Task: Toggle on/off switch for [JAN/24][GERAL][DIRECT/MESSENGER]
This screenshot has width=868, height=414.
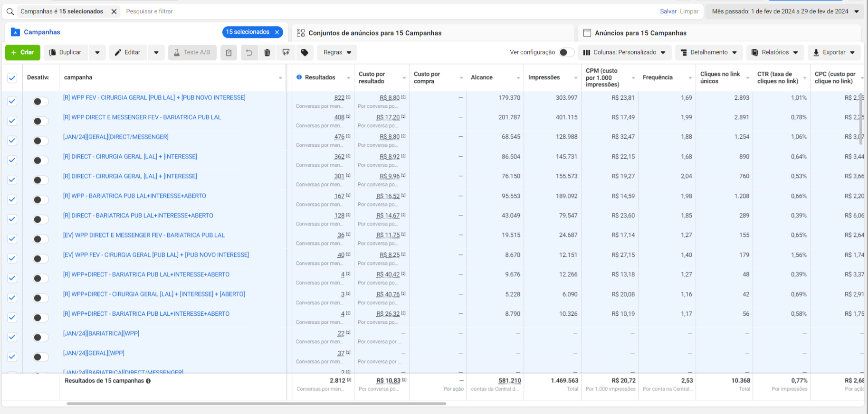Action: click(x=41, y=141)
